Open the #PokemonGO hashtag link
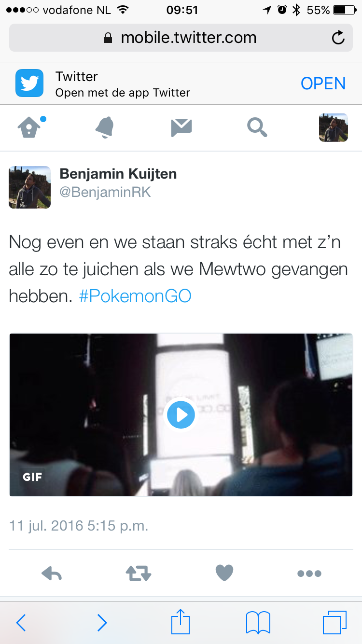 coord(135,296)
